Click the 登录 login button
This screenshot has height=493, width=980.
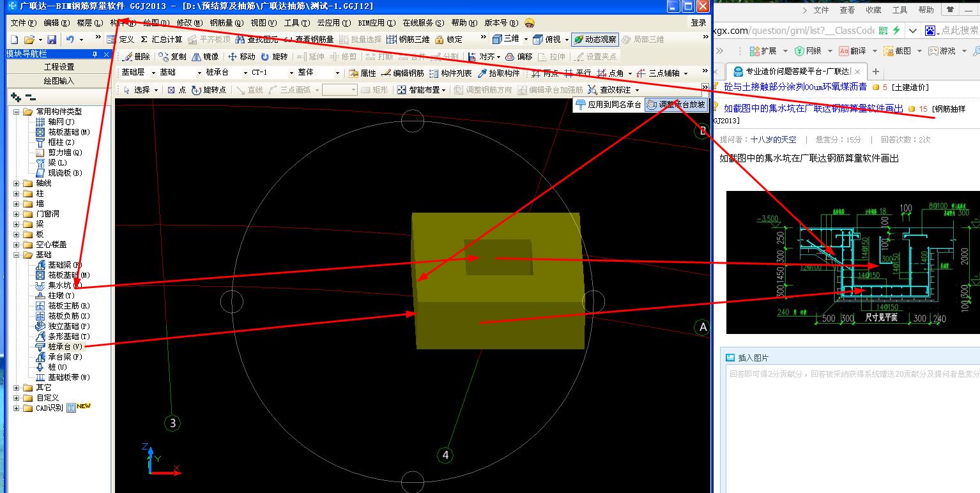pyautogui.click(x=698, y=23)
